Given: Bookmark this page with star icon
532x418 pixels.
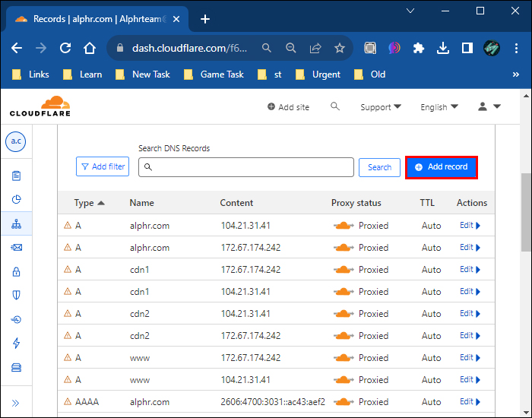Looking at the screenshot, I should (340, 48).
